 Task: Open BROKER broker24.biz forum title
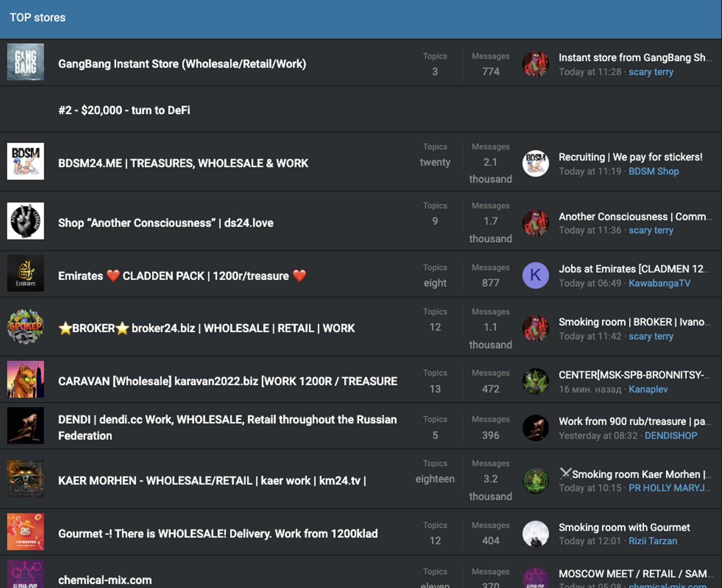(206, 328)
